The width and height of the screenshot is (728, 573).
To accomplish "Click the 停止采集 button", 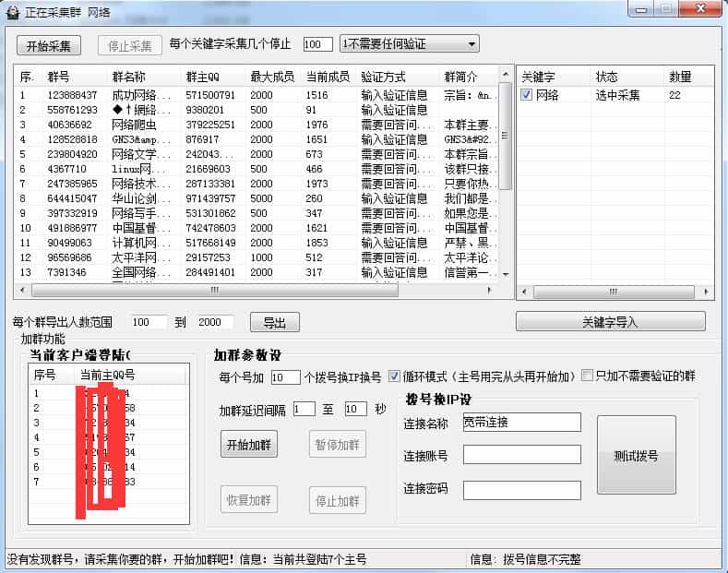I will [x=129, y=45].
